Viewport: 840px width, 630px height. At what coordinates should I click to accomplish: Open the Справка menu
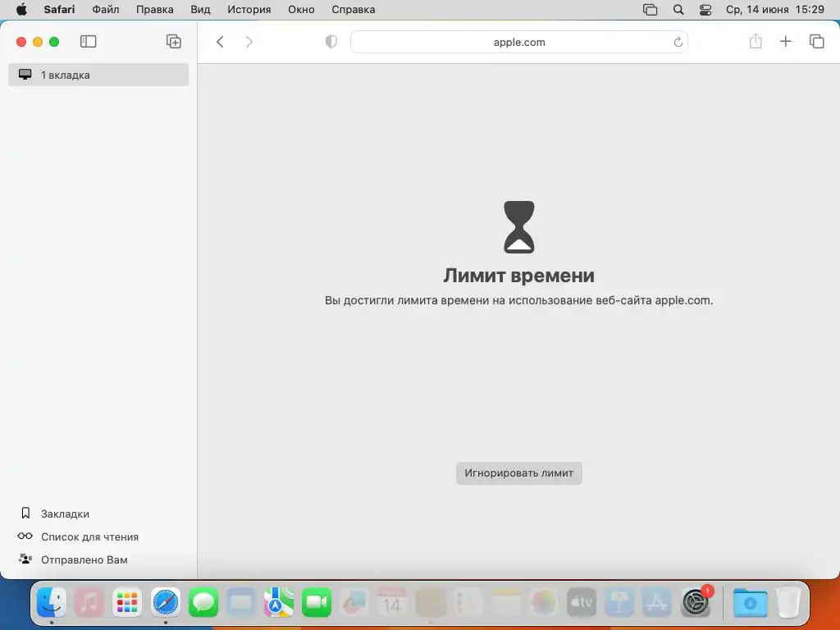[353, 10]
